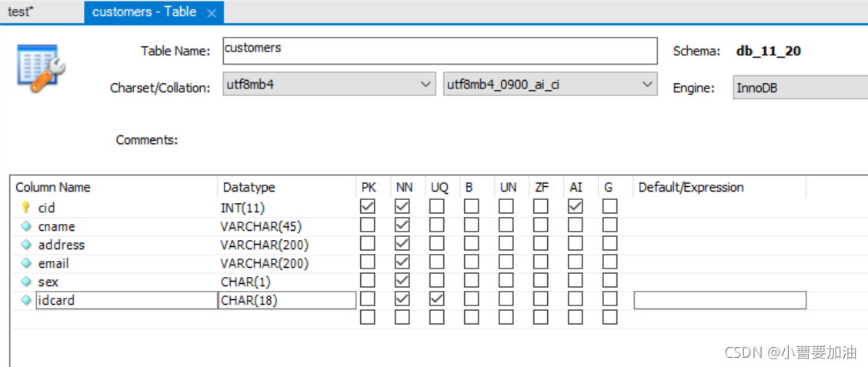868x367 pixels.
Task: Uncheck NN for the address column
Action: [x=402, y=244]
